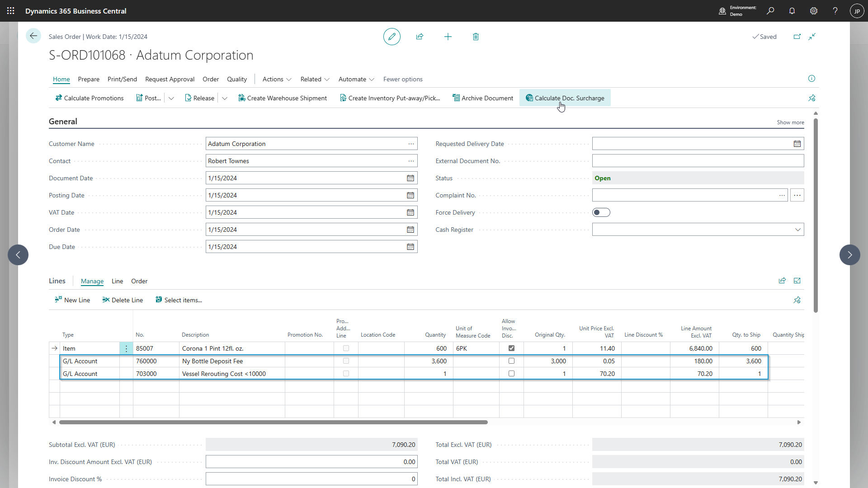The image size is (868, 488).
Task: Create new document with plus icon
Action: [448, 37]
